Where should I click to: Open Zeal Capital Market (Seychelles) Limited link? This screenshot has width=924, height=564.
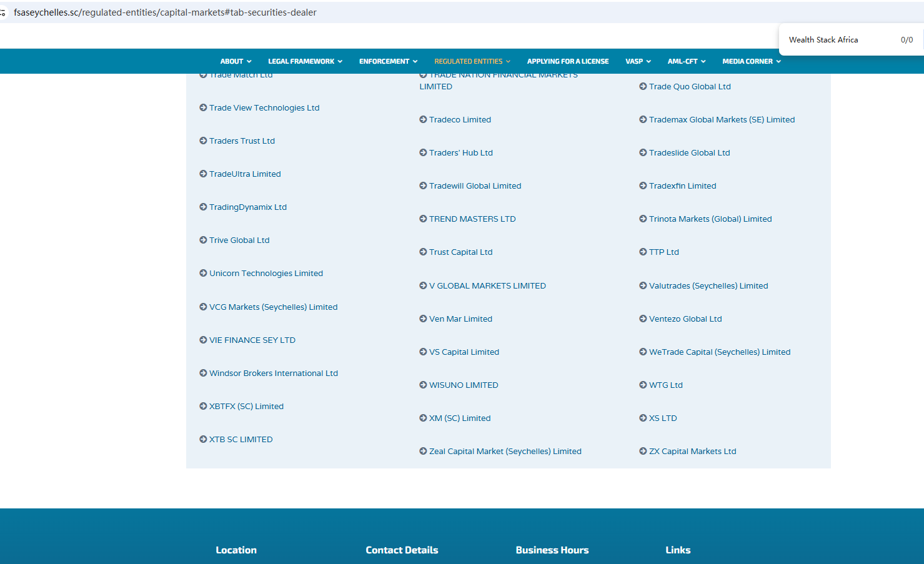click(505, 452)
